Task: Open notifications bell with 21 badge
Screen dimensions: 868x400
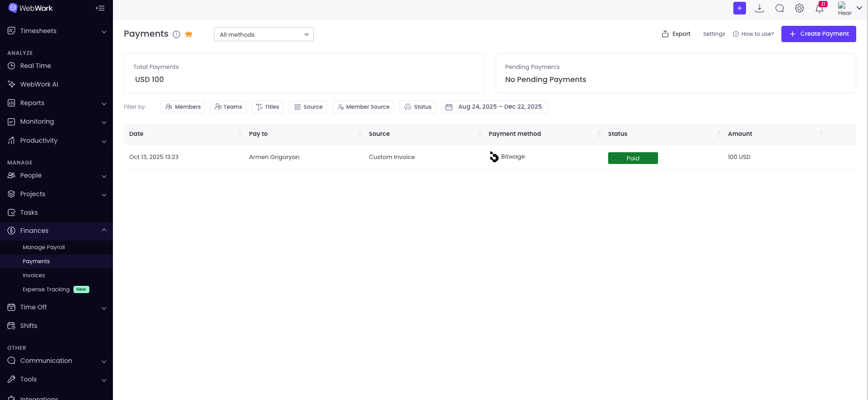Action: pyautogui.click(x=819, y=8)
